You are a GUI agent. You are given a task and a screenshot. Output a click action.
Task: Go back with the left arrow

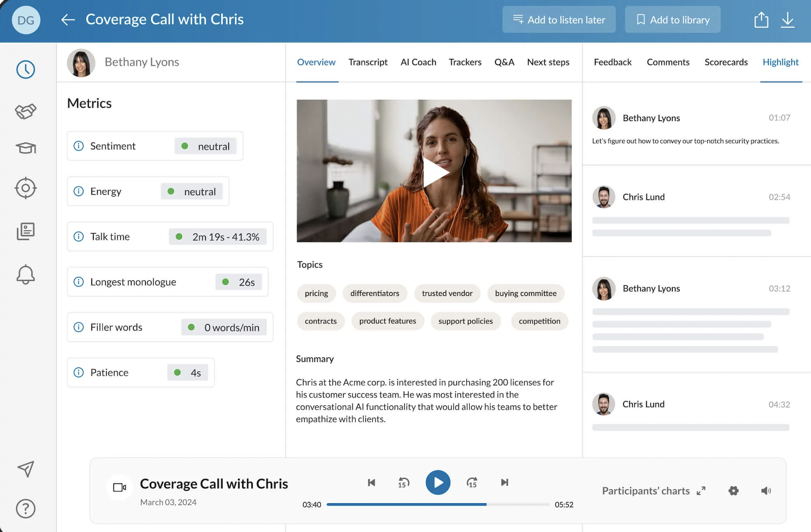point(68,19)
